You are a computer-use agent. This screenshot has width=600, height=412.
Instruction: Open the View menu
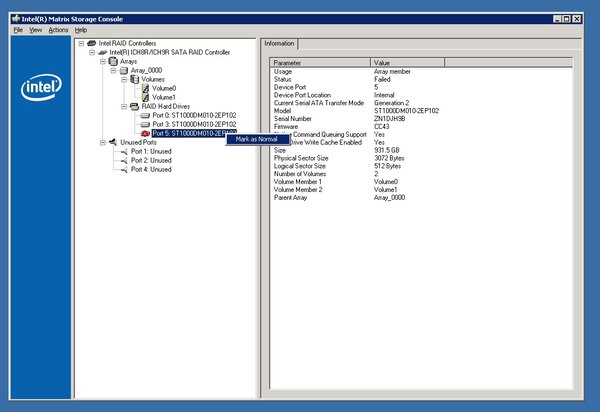(x=36, y=30)
